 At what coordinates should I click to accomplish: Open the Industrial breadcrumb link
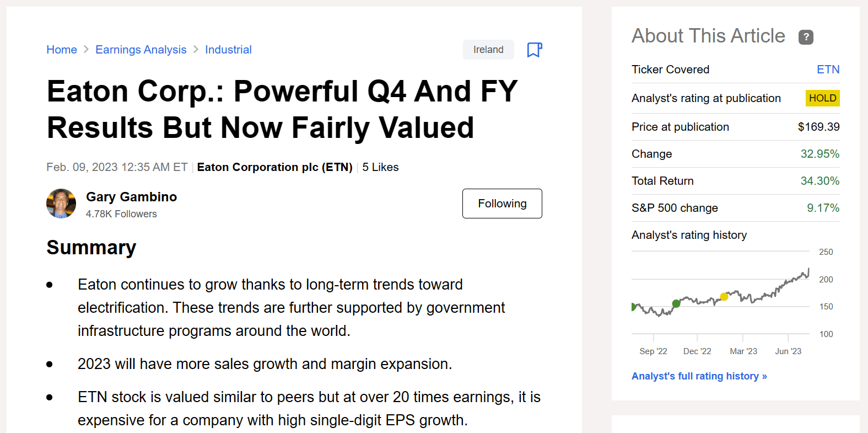click(x=228, y=50)
